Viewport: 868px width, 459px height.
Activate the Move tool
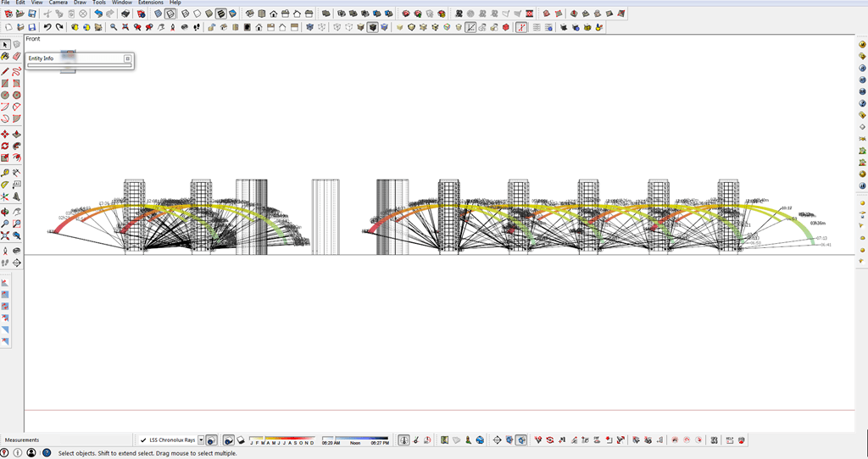coord(5,135)
